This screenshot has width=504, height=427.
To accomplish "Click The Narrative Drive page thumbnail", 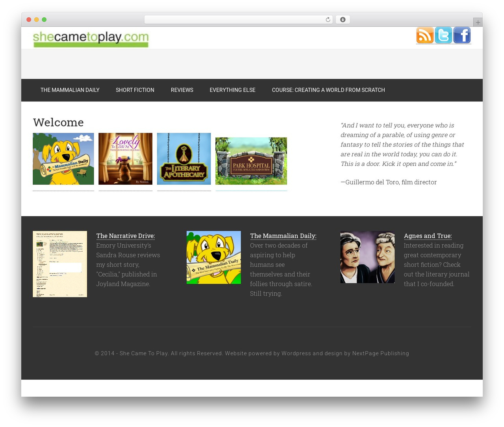I will point(60,264).
